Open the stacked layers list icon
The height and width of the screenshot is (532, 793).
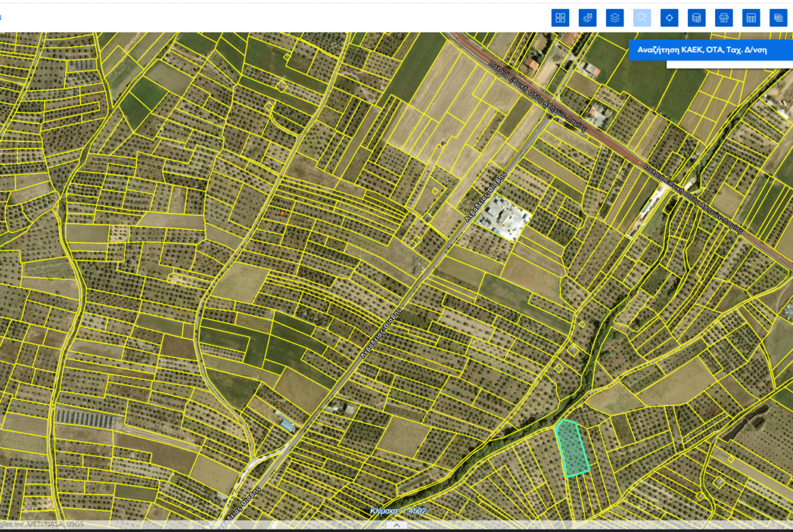pyautogui.click(x=615, y=18)
